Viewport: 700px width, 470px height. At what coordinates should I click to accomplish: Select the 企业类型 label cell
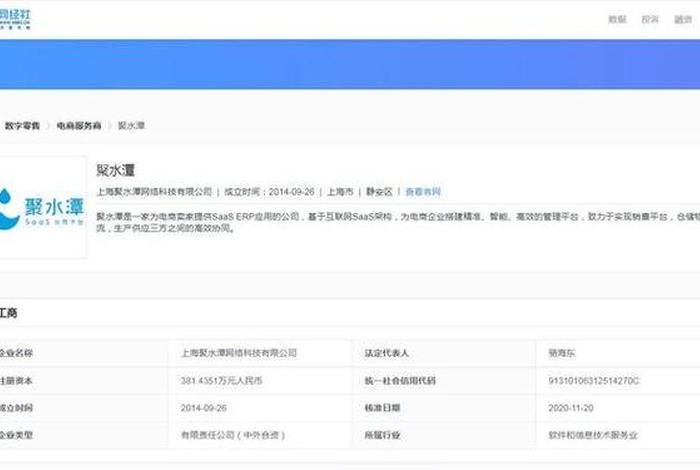84,435
